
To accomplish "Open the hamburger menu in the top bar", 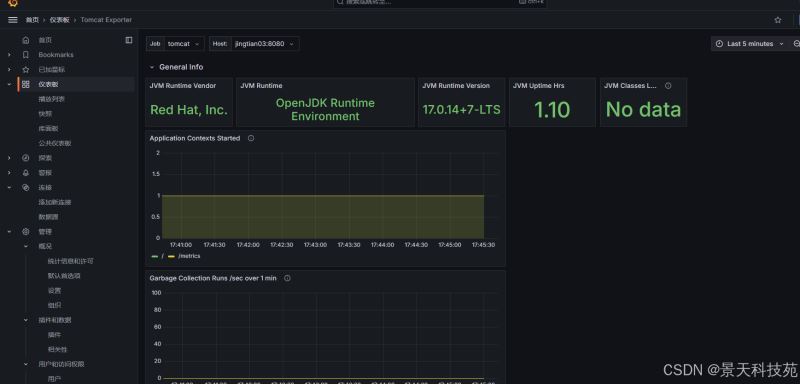I will 13,20.
